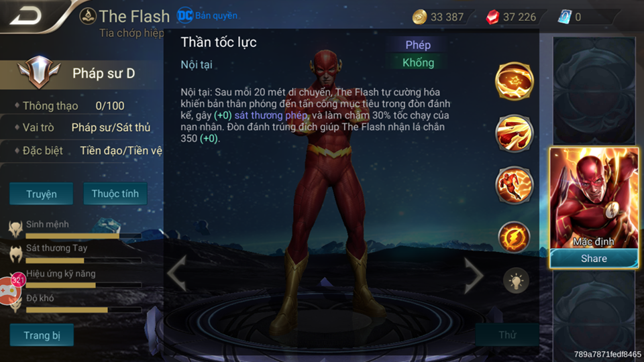Open the Truyện story tab
The height and width of the screenshot is (362, 644).
[x=42, y=194]
